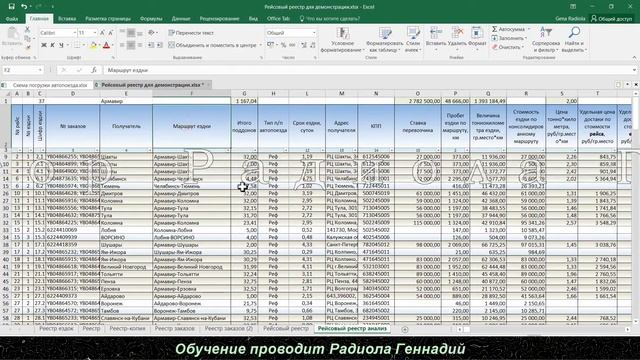Click the Decrease Font Size icon
The height and width of the screenshot is (360, 640).
point(110,33)
